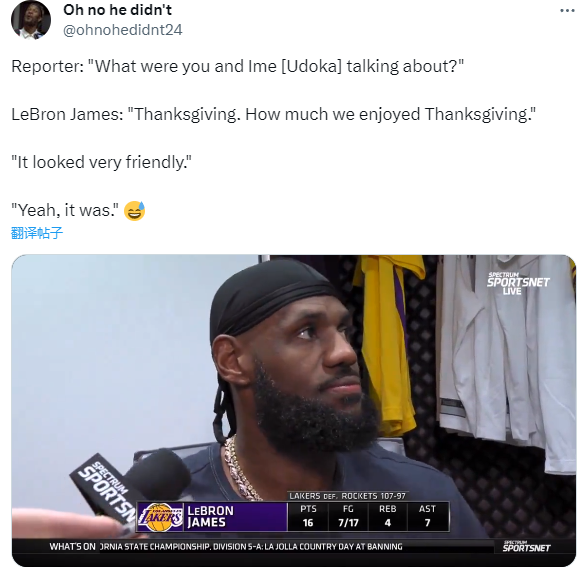Open the three-dot more options menu
The width and height of the screenshot is (578, 567).
click(567, 11)
